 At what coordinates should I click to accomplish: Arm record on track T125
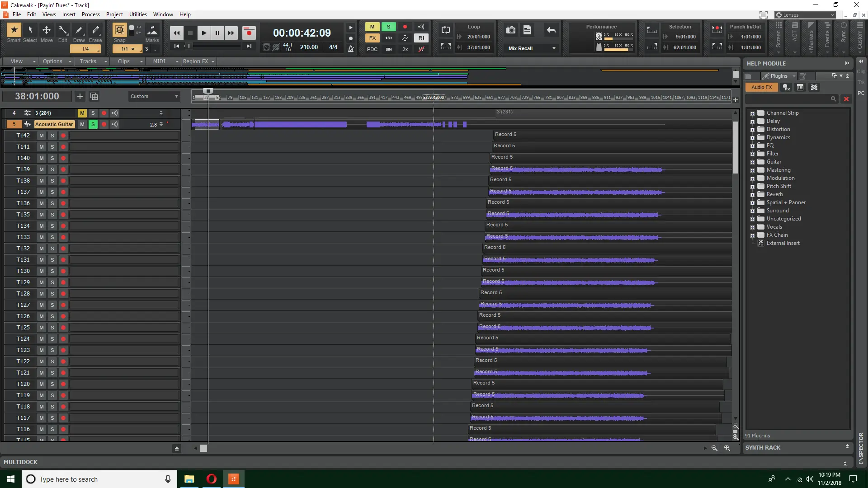pos(63,328)
